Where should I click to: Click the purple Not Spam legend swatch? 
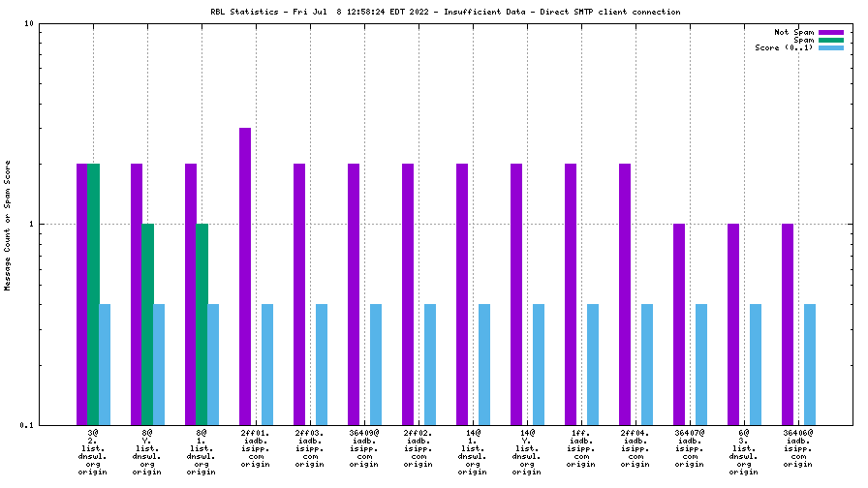tap(831, 32)
